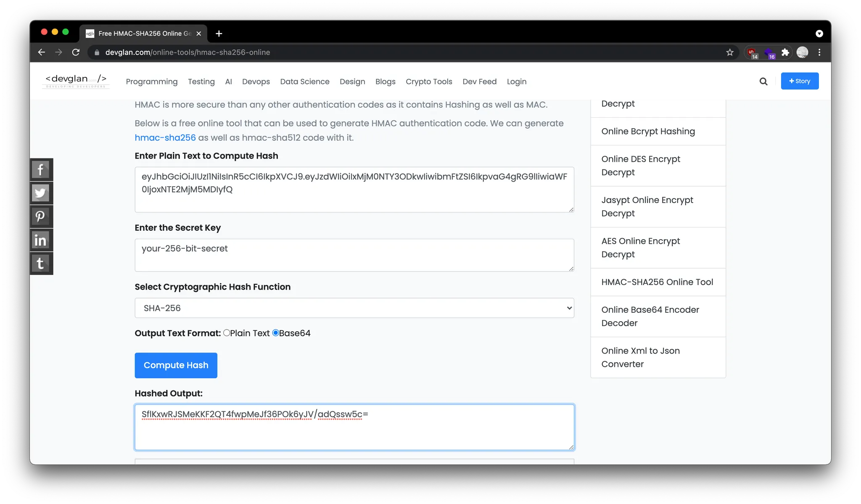The width and height of the screenshot is (861, 504).
Task: Share page via LinkedIn icon
Action: point(41,240)
